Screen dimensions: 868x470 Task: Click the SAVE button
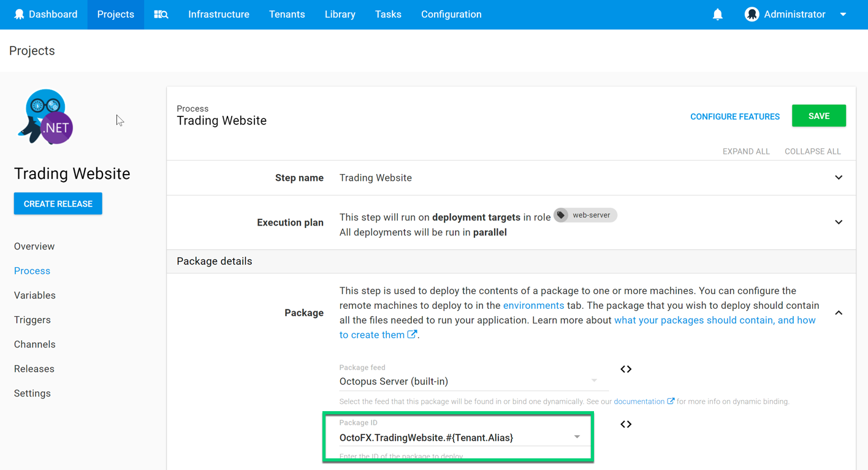click(x=819, y=116)
